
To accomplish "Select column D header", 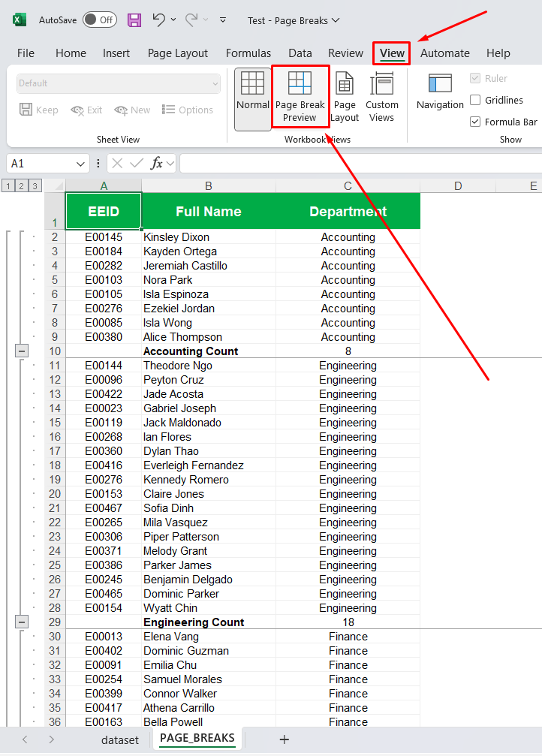I will (458, 185).
